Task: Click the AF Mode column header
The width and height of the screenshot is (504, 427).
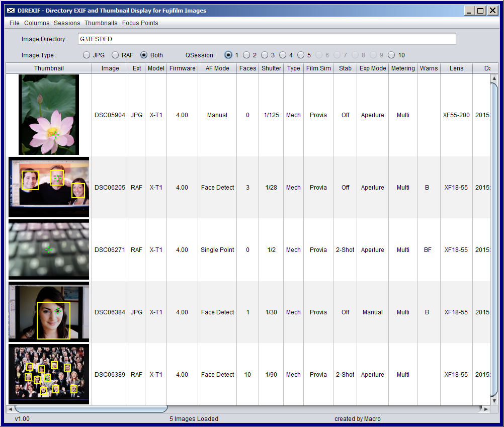Action: (x=217, y=68)
